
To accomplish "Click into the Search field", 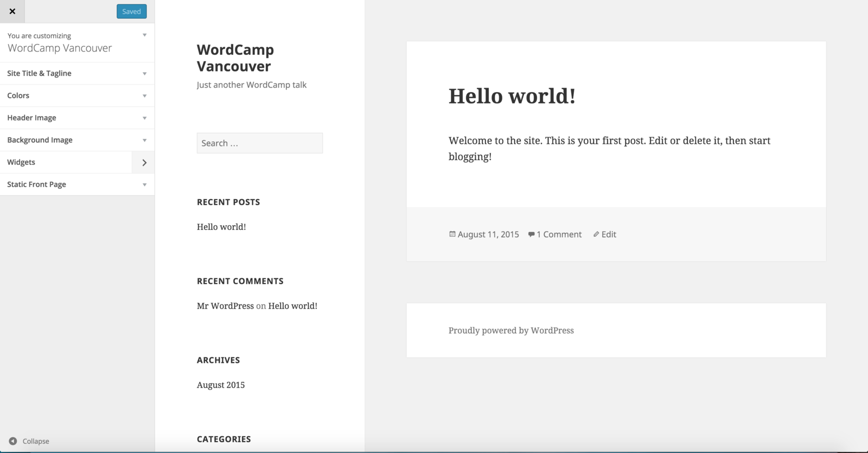I will (x=260, y=143).
